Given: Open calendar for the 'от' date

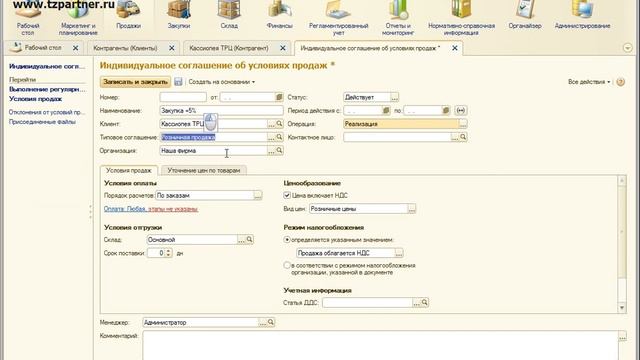Looking at the screenshot, I should pos(279,97).
